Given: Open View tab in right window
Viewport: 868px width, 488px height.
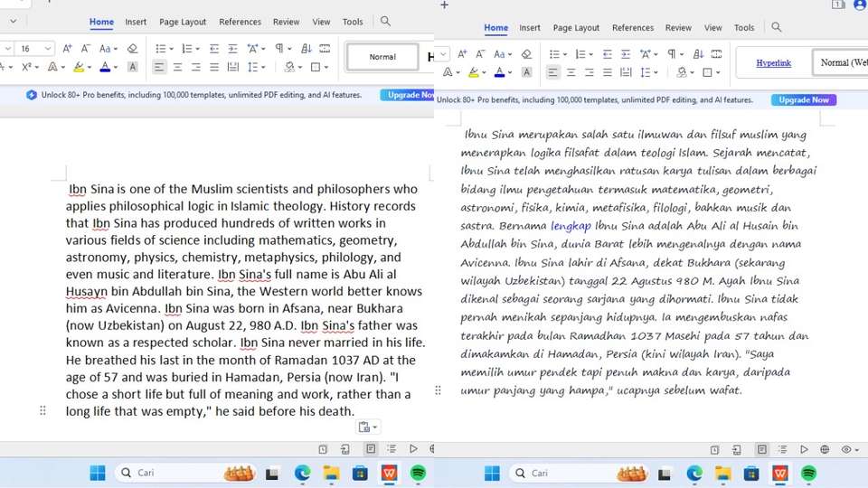Looking at the screenshot, I should click(x=713, y=27).
